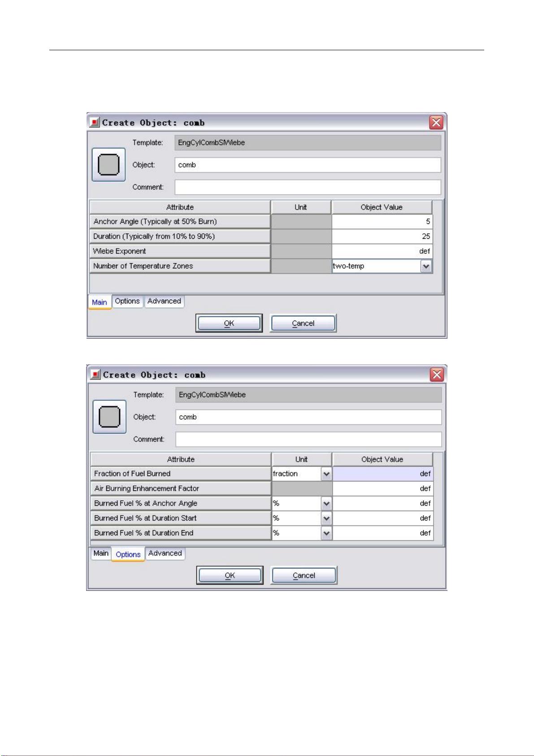Open the Number of Temperature Zones dropdown
The image size is (534, 756).
tap(426, 266)
